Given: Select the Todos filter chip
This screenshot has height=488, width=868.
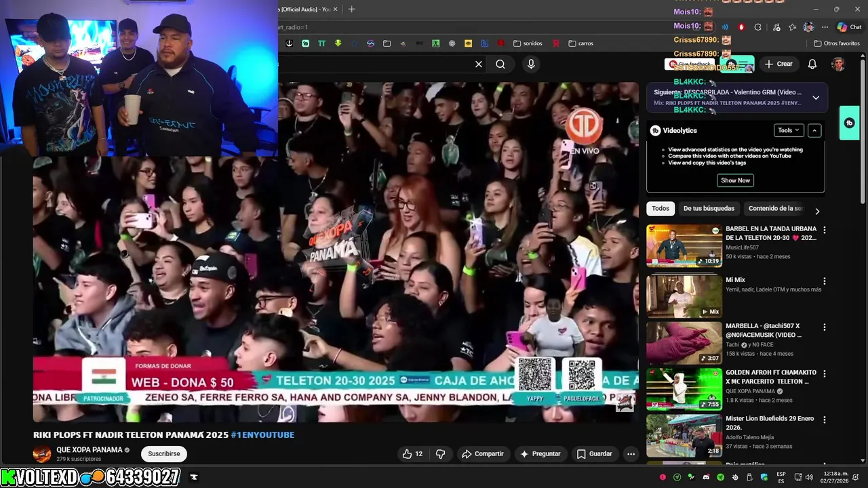Looking at the screenshot, I should [x=660, y=209].
